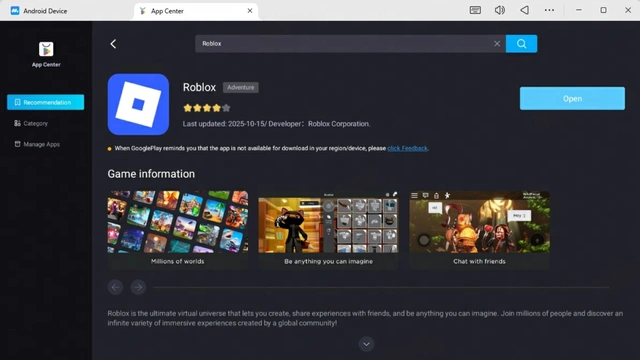Click the volume speaker icon

coord(500,10)
